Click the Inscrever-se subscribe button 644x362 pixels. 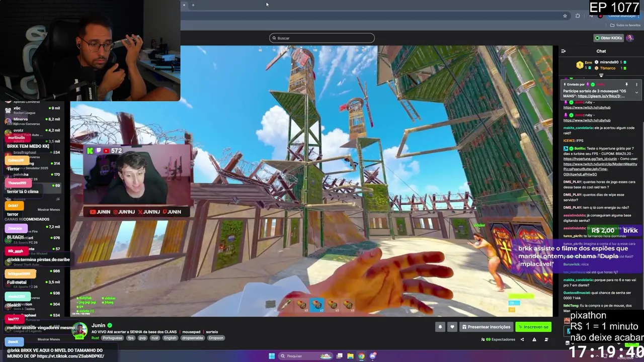pyautogui.click(x=533, y=327)
